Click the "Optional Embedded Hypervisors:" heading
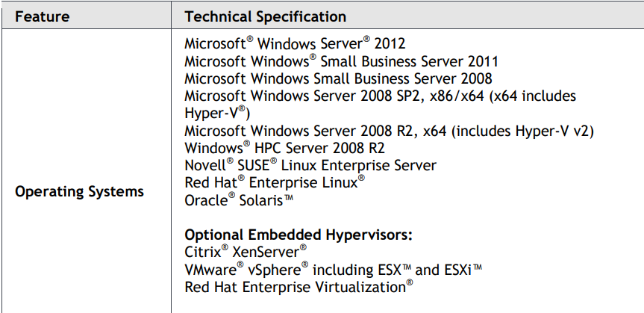Image resolution: width=644 pixels, height=313 pixels. coord(298,235)
